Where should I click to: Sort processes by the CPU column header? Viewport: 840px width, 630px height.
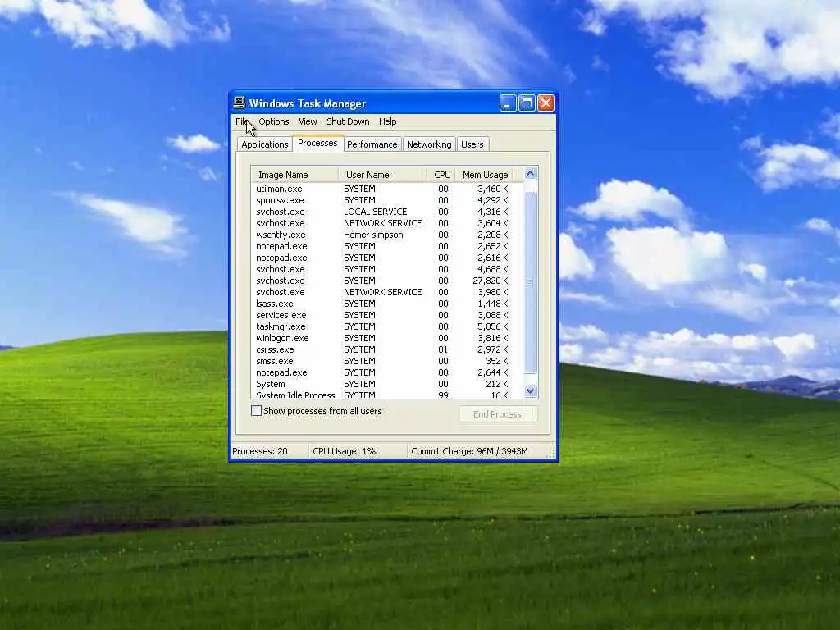[x=442, y=175]
